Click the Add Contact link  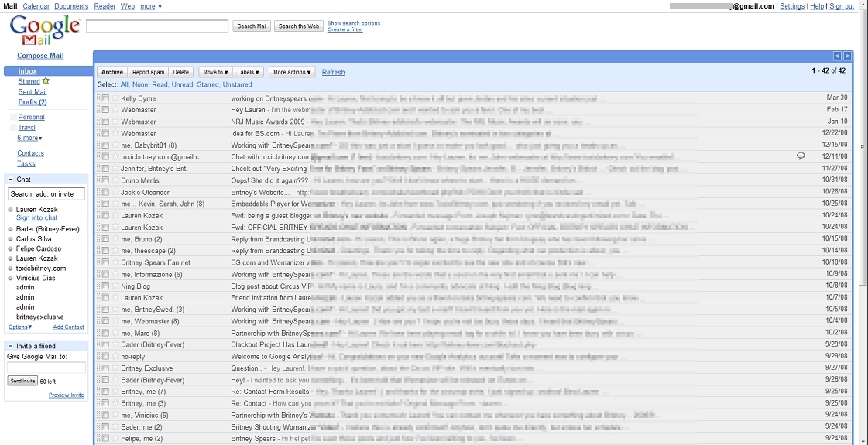point(69,327)
